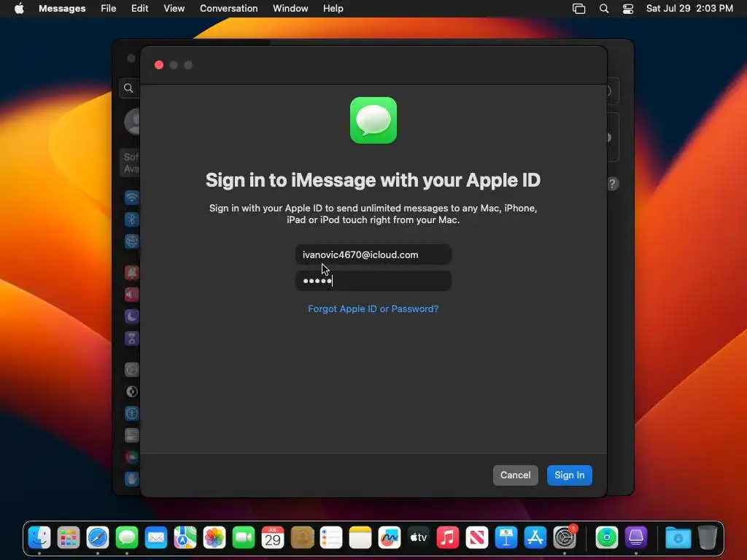Launch FaceTime from the Dock
Image resolution: width=747 pixels, height=560 pixels.
point(244,538)
